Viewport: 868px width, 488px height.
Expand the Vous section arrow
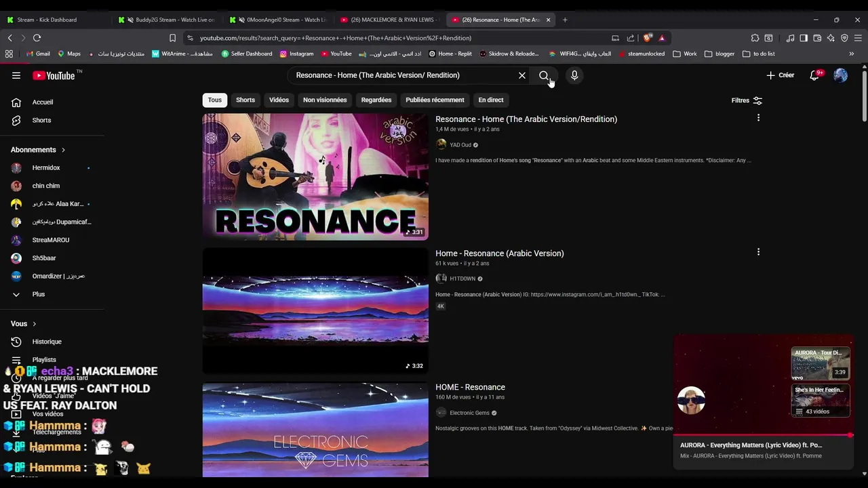coord(34,324)
